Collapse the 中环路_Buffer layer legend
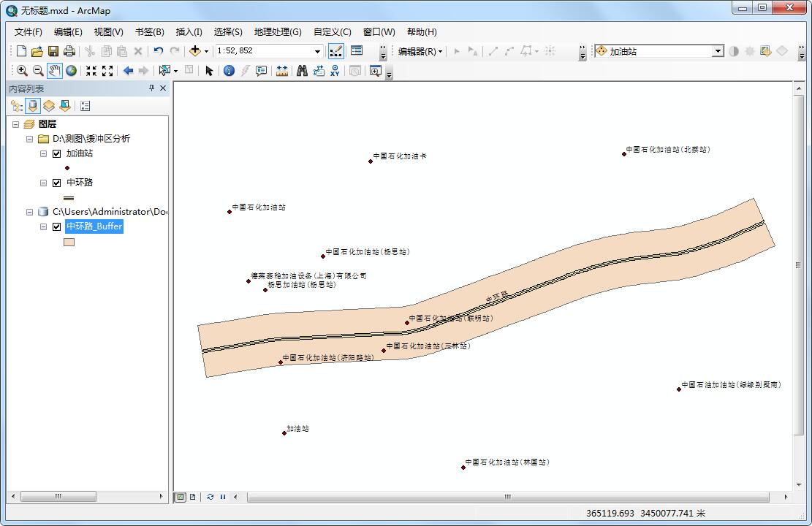812x526 pixels. tap(44, 226)
